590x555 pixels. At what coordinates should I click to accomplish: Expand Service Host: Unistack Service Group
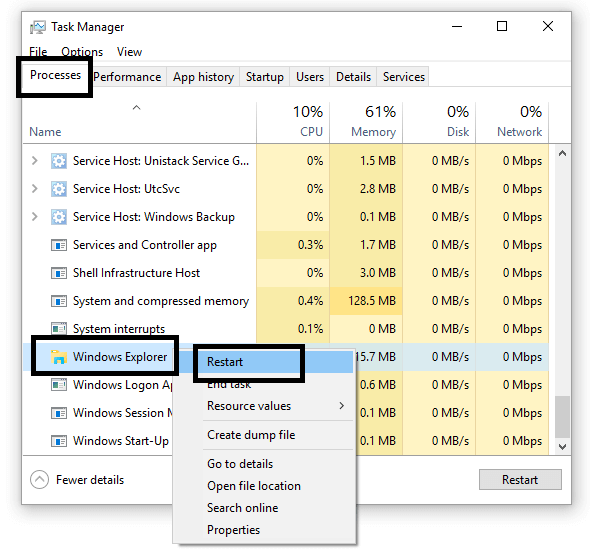(35, 161)
